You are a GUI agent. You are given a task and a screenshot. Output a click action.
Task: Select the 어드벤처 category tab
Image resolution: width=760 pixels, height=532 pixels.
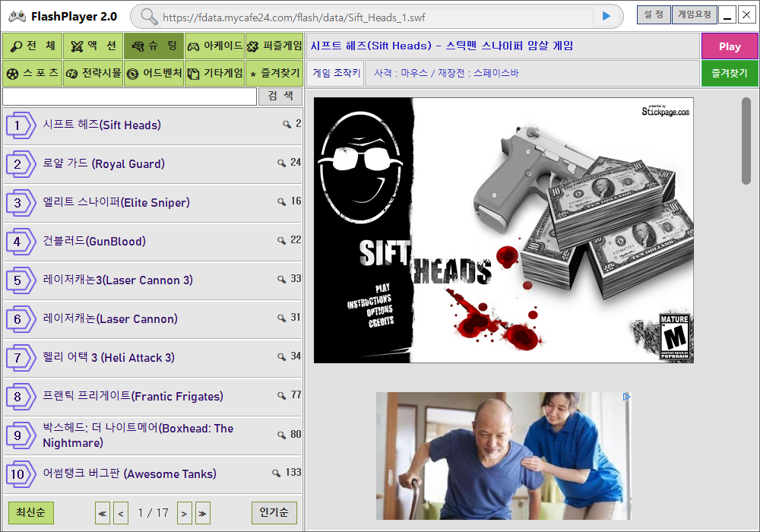[x=154, y=73]
